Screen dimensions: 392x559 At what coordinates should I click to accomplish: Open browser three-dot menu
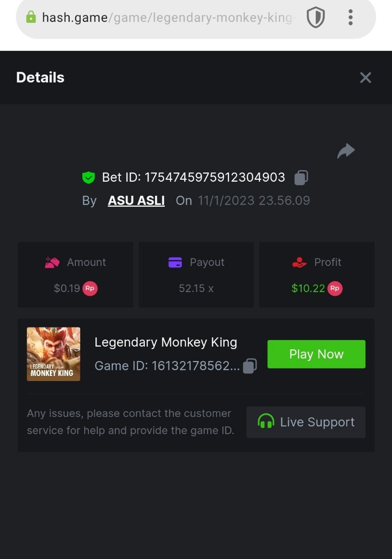click(x=351, y=18)
